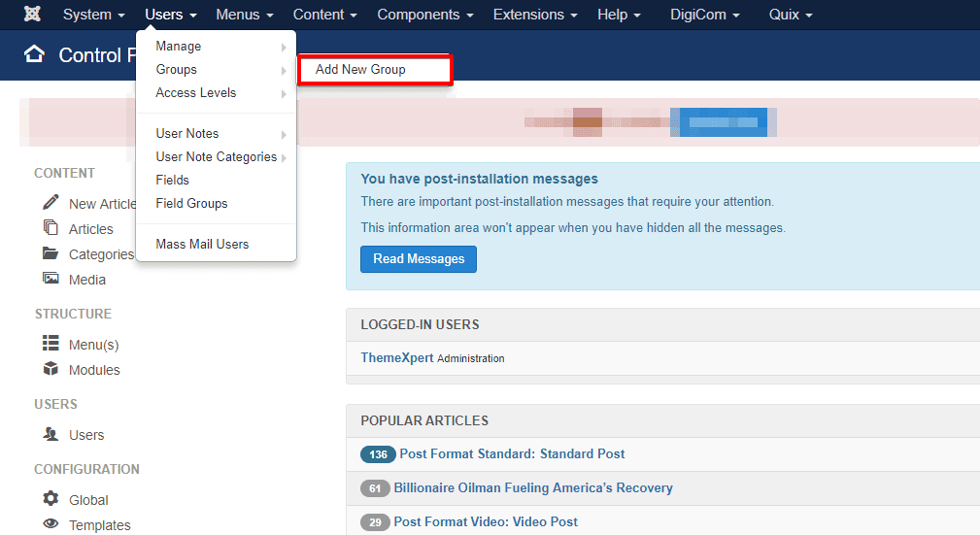Click the Global gear icon

pos(51,499)
